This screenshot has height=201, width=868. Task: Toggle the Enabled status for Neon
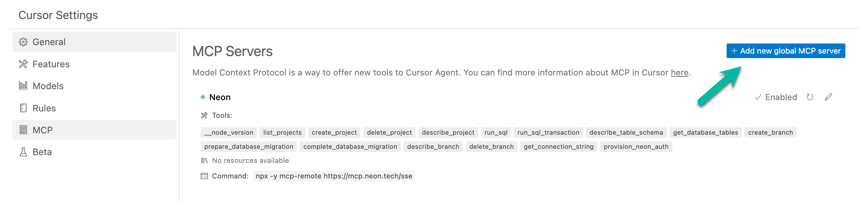point(776,97)
